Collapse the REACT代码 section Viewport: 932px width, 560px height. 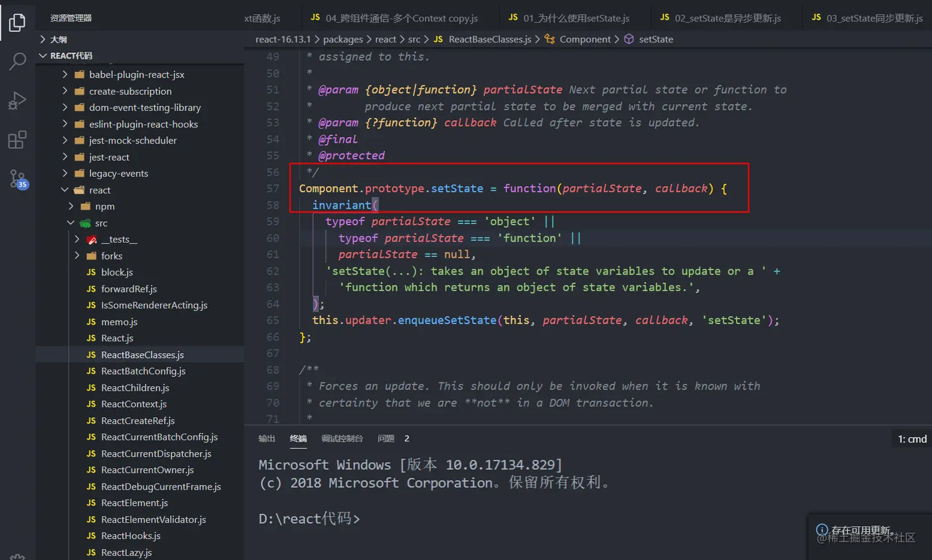coord(43,55)
